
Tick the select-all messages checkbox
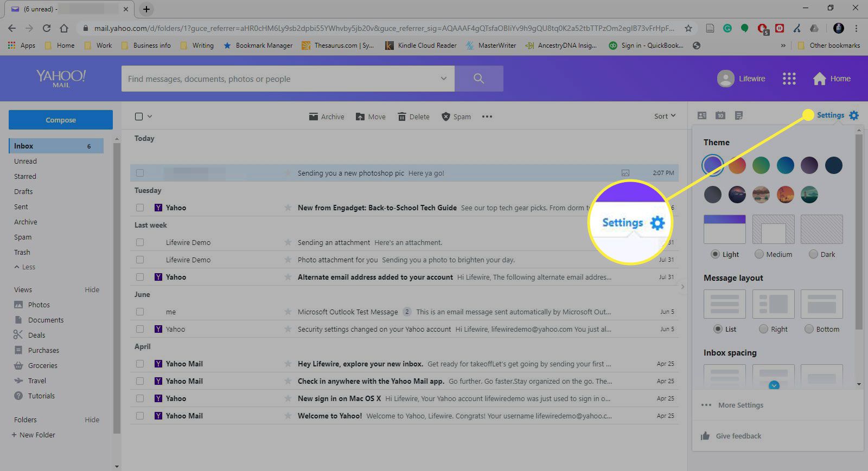click(x=139, y=117)
